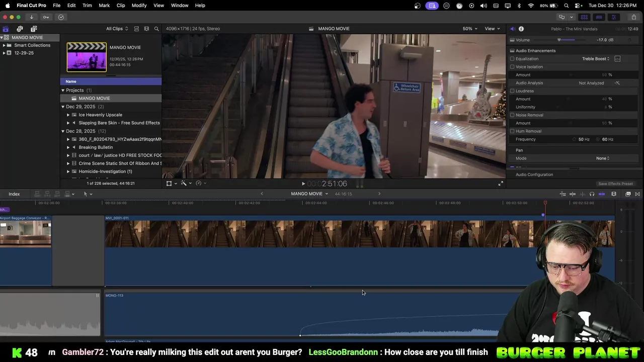This screenshot has width=644, height=362.
Task: Toggle the Timeline panel layout button
Action: (x=599, y=17)
